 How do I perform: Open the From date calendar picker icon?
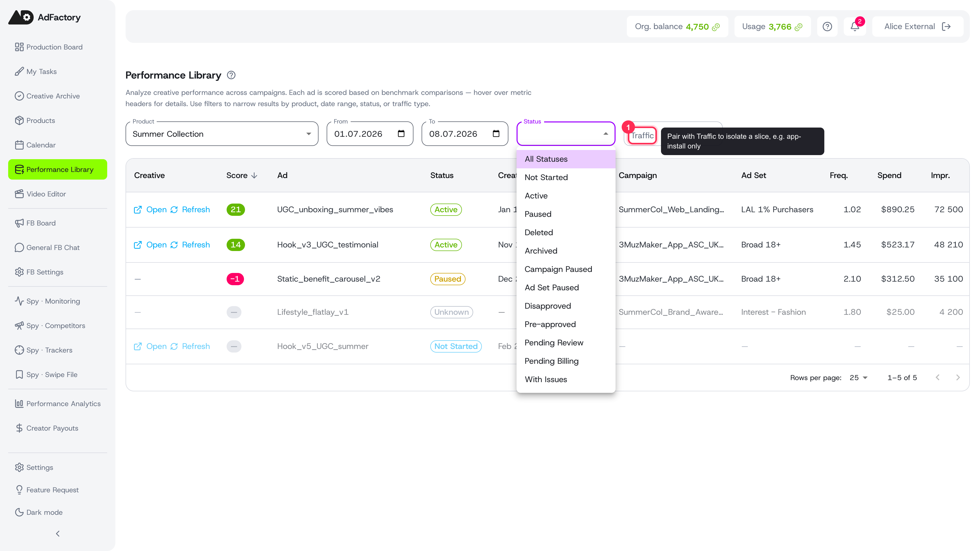pos(401,133)
